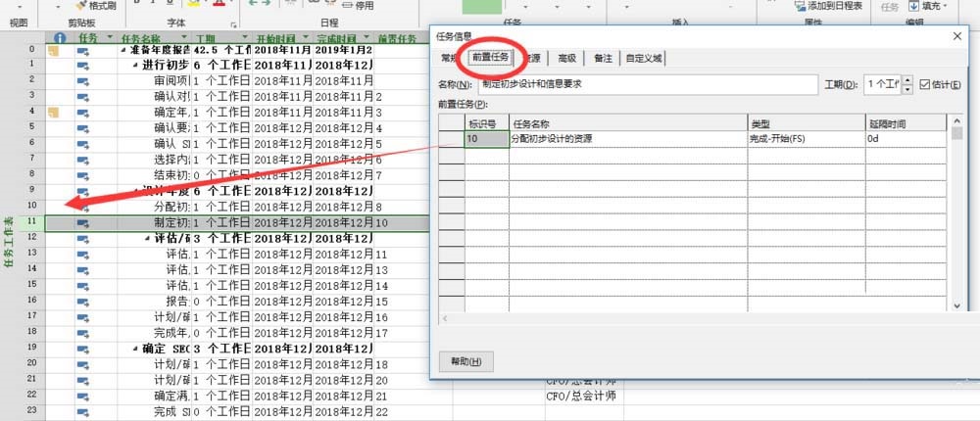980x421 pixels.
Task: Click the 标识号 column header in the dialog
Action: click(487, 122)
